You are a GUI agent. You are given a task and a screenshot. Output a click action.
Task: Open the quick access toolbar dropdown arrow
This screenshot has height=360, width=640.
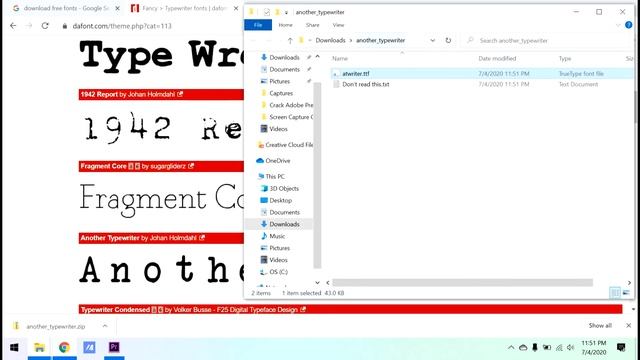pyautogui.click(x=286, y=12)
